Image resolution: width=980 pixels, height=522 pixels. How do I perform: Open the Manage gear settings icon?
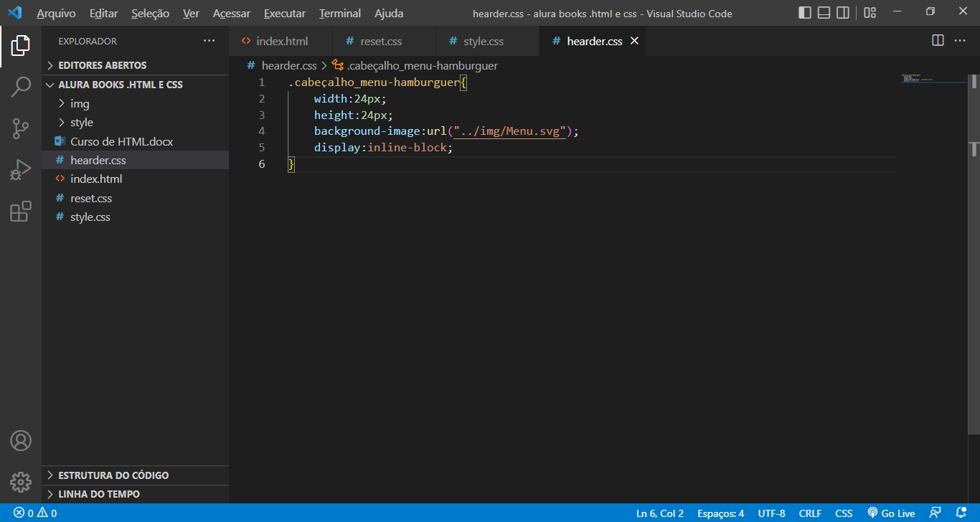(x=20, y=482)
